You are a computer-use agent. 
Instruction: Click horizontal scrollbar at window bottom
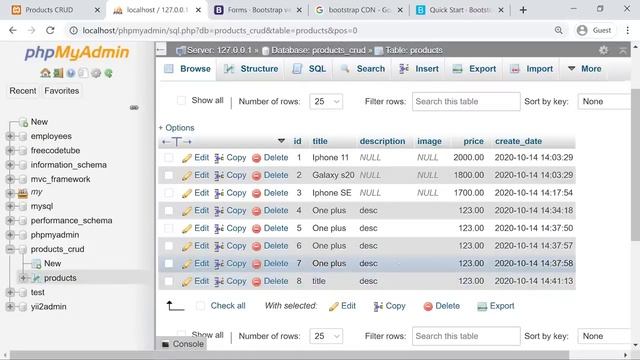289,355
